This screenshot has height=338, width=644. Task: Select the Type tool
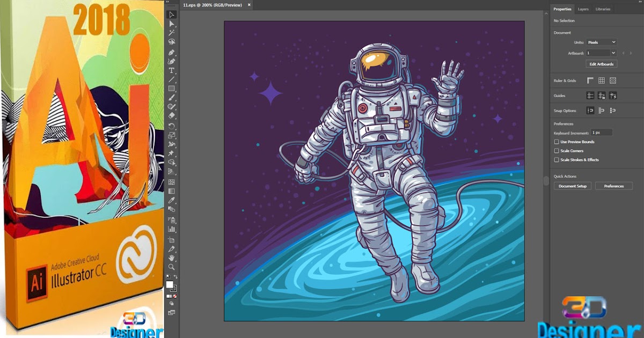[x=172, y=70]
